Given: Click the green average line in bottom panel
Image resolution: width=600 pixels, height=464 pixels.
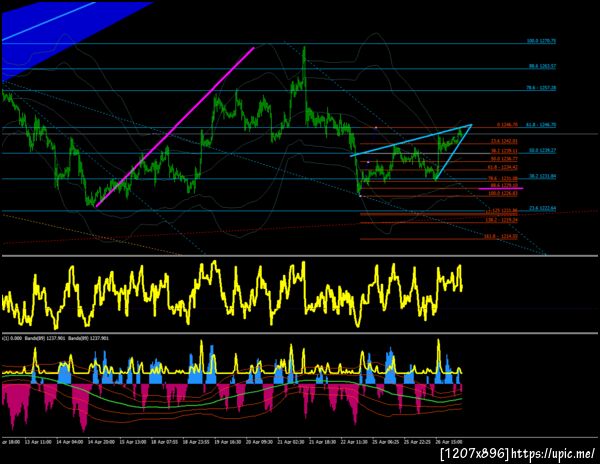Looking at the screenshot, I should click(232, 392).
